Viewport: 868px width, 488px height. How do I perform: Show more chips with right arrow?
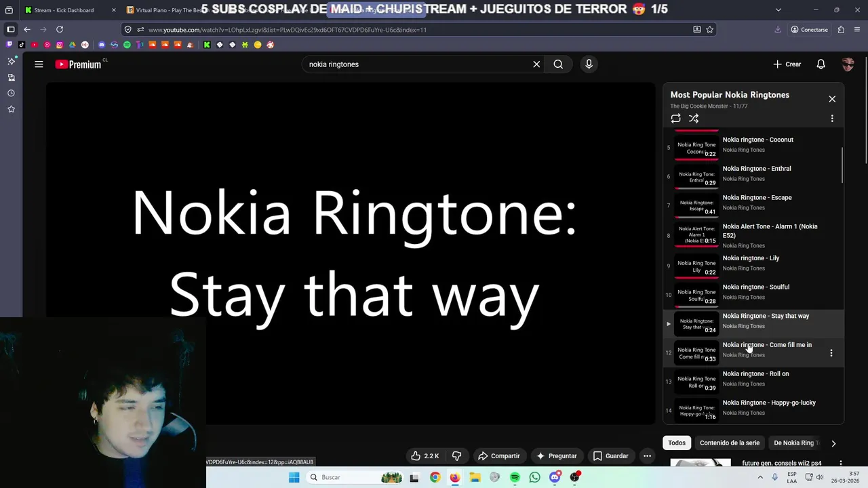coord(833,443)
